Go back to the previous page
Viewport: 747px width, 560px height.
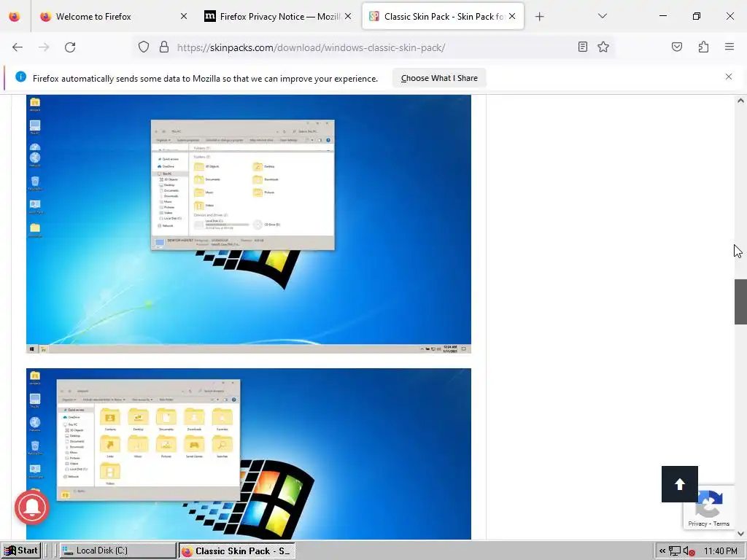click(18, 47)
